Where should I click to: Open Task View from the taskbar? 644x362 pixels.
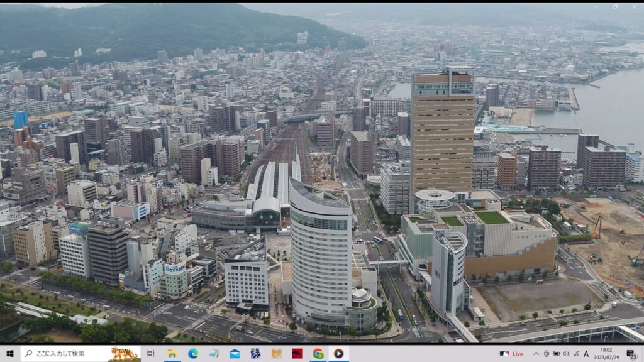[x=151, y=353]
